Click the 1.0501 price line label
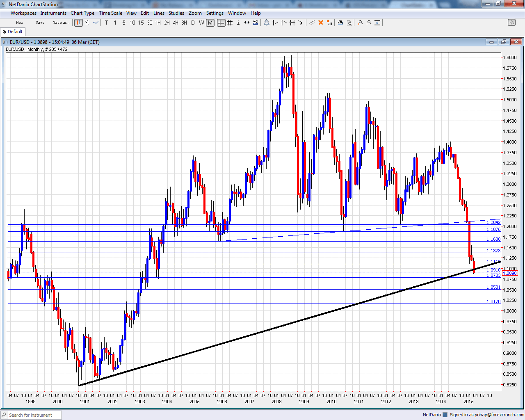Screen dimensions: 525x420 coord(493,288)
